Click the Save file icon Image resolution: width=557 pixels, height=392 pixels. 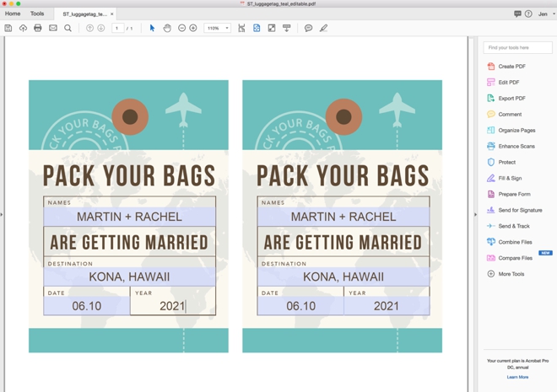pos(8,28)
